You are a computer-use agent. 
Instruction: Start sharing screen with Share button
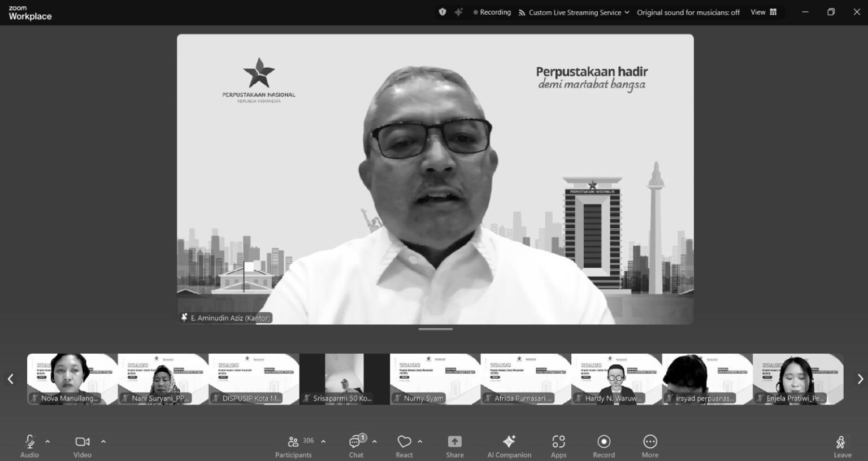point(454,446)
